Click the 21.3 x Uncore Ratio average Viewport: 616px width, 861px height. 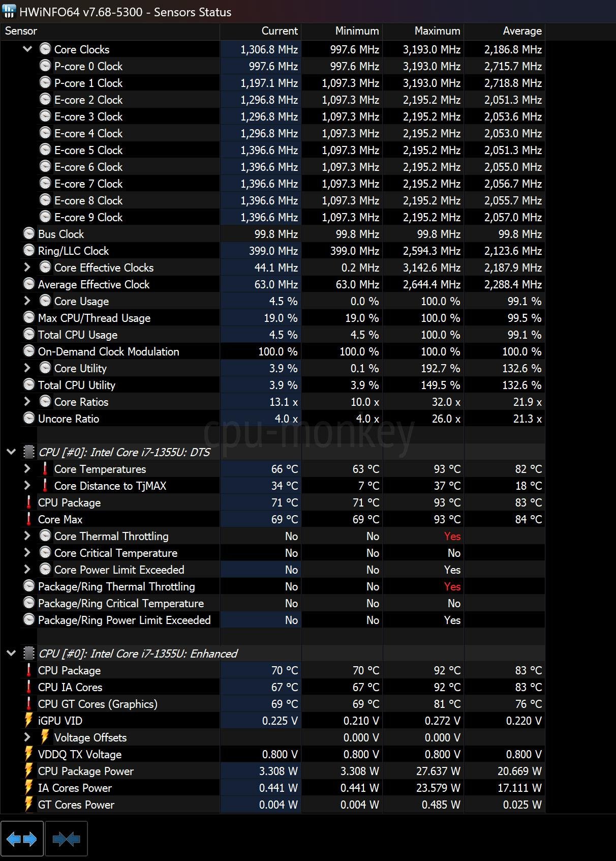[x=528, y=419]
